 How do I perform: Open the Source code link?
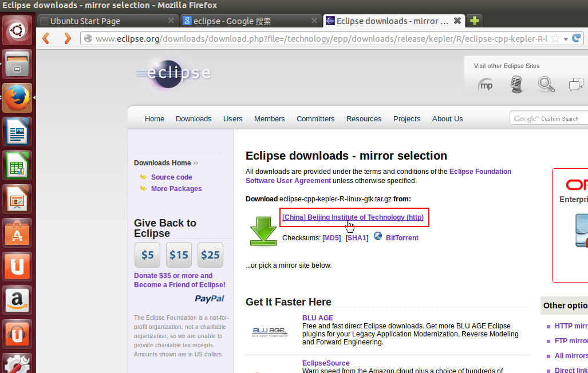tap(171, 177)
